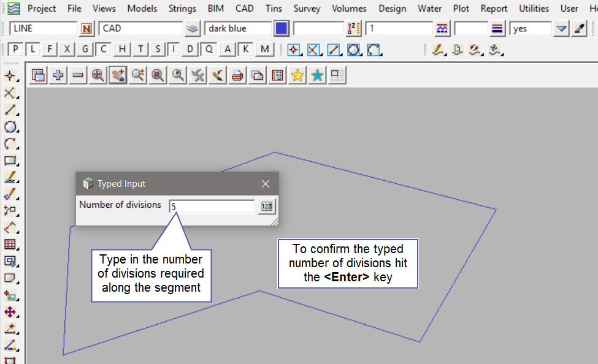
Task: Toggle the H snap button
Action: (122, 49)
